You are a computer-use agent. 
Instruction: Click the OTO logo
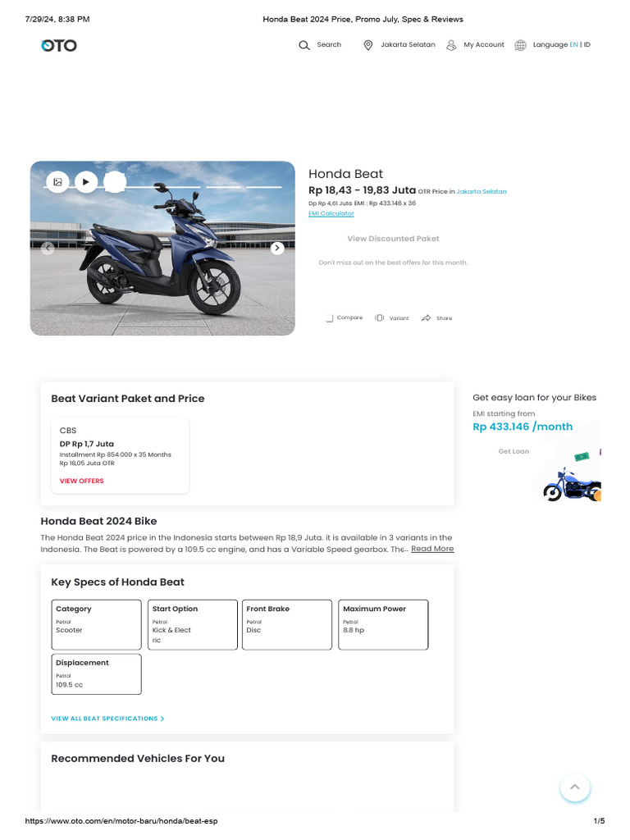pos(59,46)
